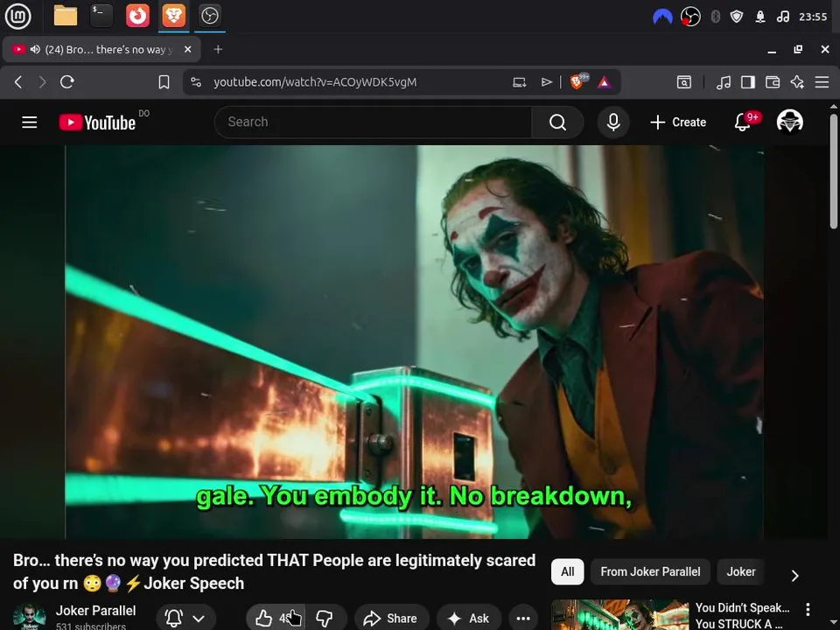Open the shield security tray icon
Screen dimensions: 840x630
click(737, 17)
